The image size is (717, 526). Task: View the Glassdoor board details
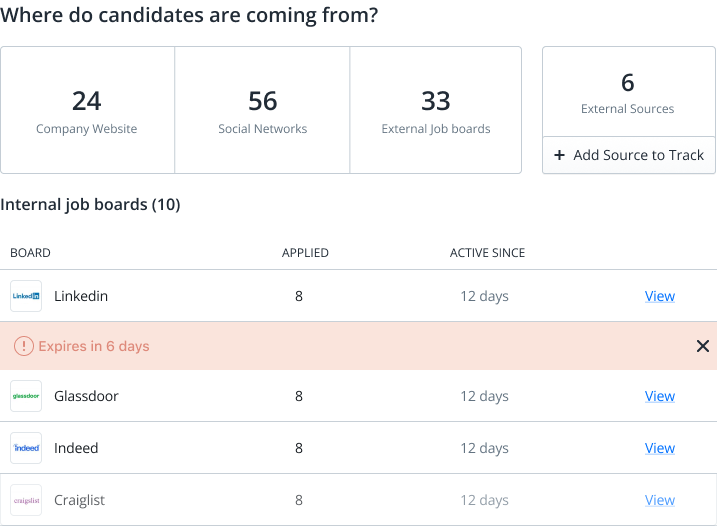pos(659,396)
